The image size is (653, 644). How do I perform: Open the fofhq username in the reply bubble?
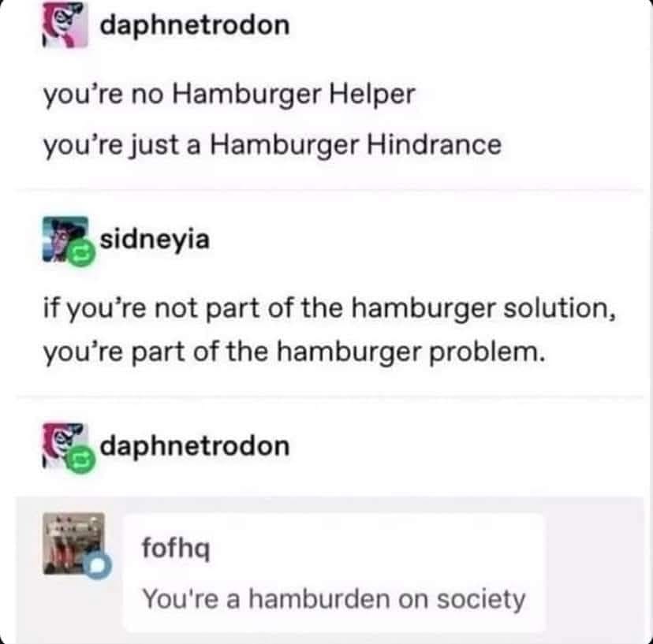[x=176, y=549]
